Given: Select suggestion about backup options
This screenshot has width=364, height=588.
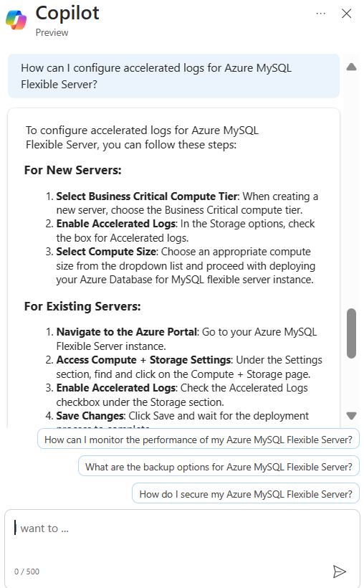Looking at the screenshot, I should click(x=219, y=467).
